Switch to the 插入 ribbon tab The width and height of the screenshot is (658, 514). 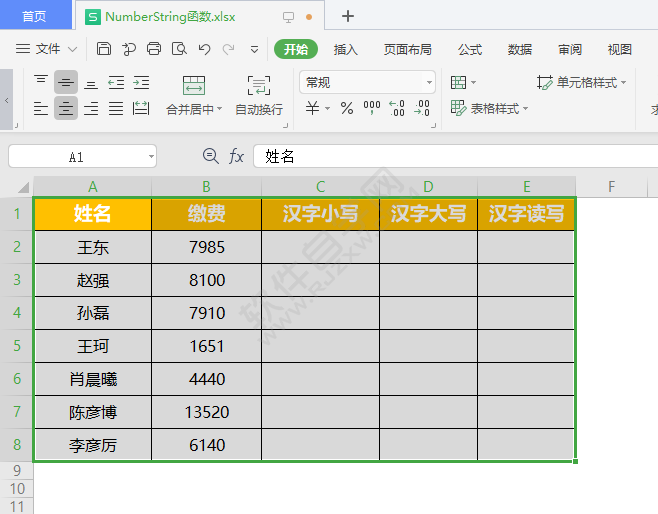coord(345,50)
